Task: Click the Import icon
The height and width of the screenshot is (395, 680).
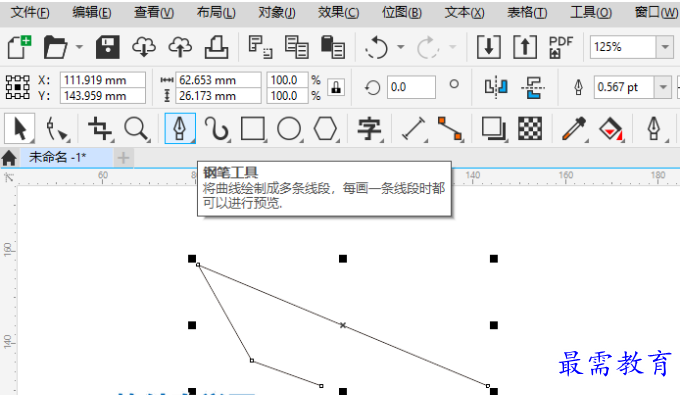Action: pos(489,47)
